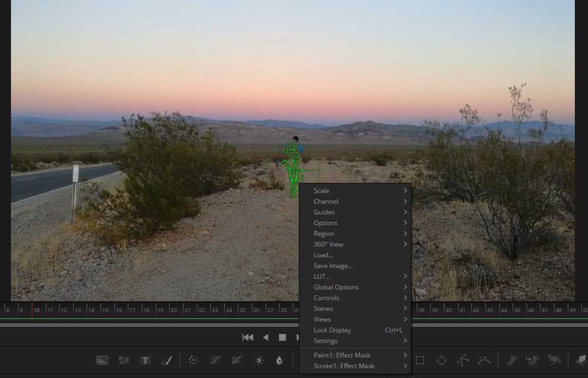Image resolution: width=588 pixels, height=378 pixels.
Task: Select the Paint tool icon
Action: 167,360
